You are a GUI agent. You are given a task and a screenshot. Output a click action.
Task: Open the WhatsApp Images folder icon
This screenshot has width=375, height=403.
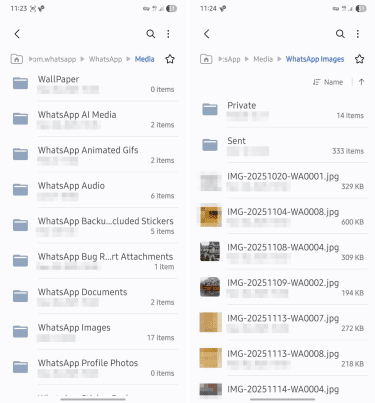click(20, 331)
